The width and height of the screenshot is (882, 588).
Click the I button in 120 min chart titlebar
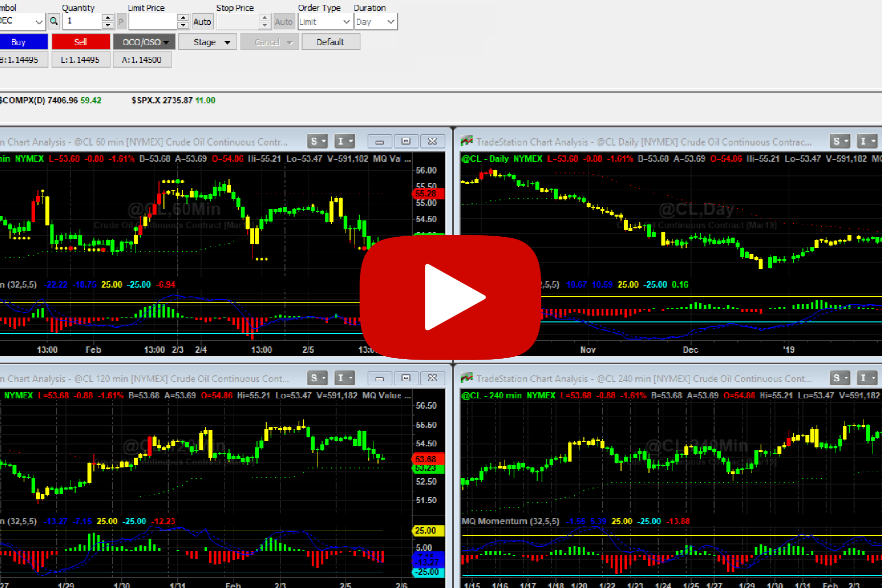tap(344, 378)
